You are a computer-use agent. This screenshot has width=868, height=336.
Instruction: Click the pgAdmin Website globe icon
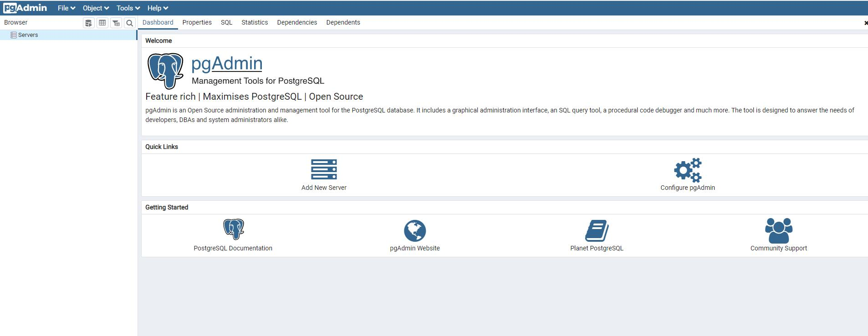[x=415, y=230]
